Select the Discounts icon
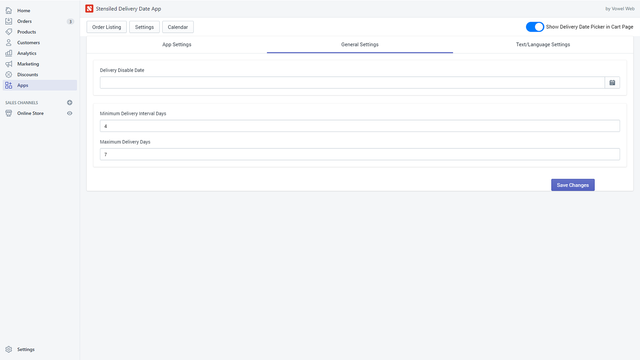The height and width of the screenshot is (360, 640). 9,75
